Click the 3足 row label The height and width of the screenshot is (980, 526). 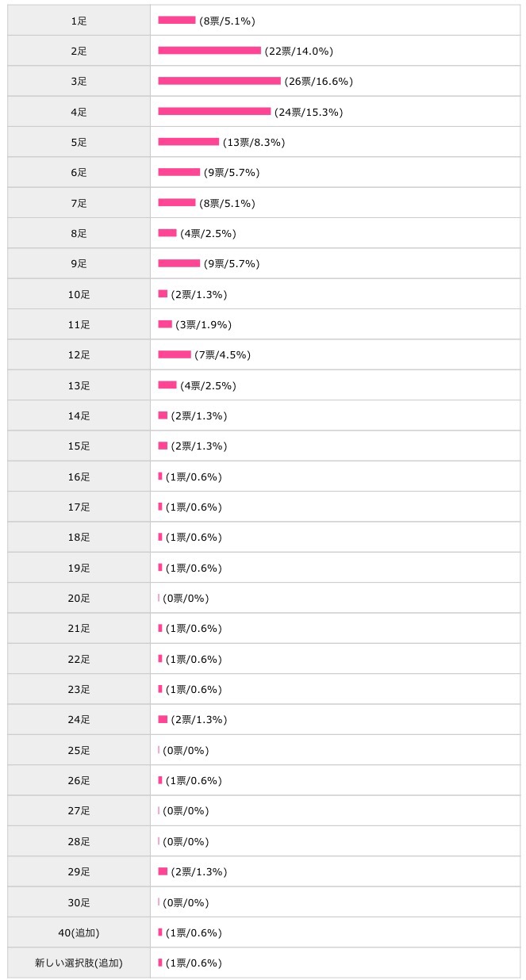tap(79, 82)
